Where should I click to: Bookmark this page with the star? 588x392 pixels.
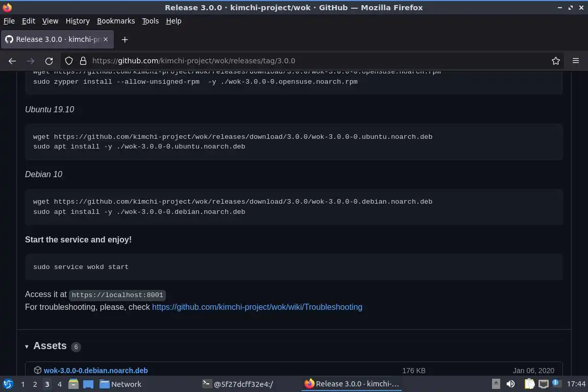[556, 61]
